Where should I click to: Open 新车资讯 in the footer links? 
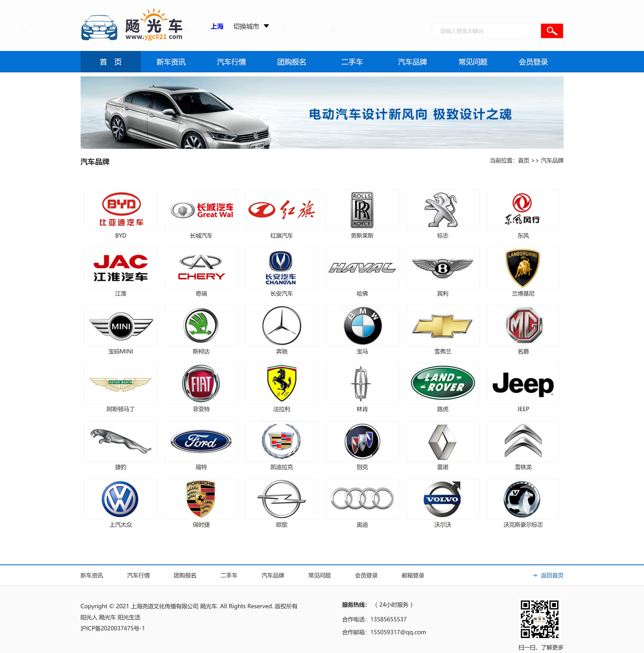(x=92, y=575)
